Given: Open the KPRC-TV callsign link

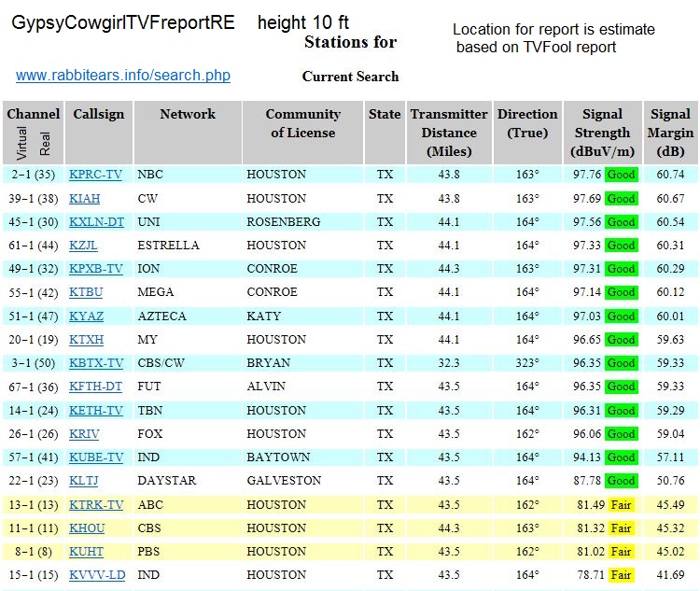Looking at the screenshot, I should (95, 175).
